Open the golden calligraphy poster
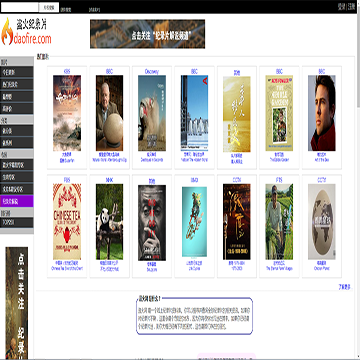Viewport: 360px width, 360px height. point(237,114)
